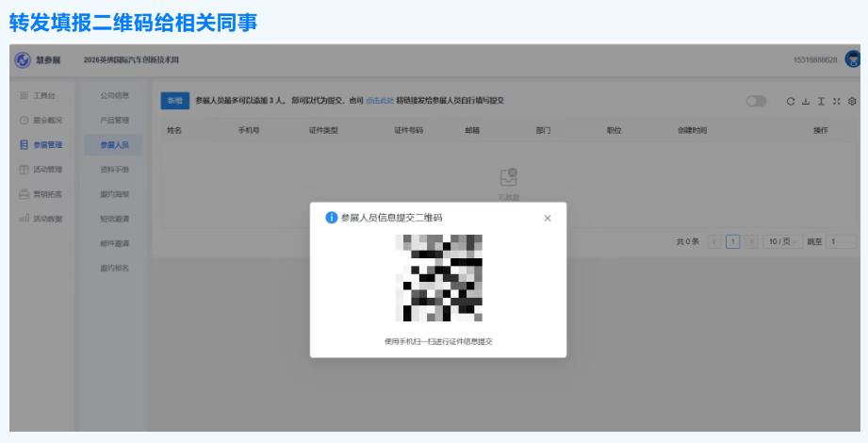
Task: Select the 参展人员 submenu item
Action: click(x=113, y=145)
